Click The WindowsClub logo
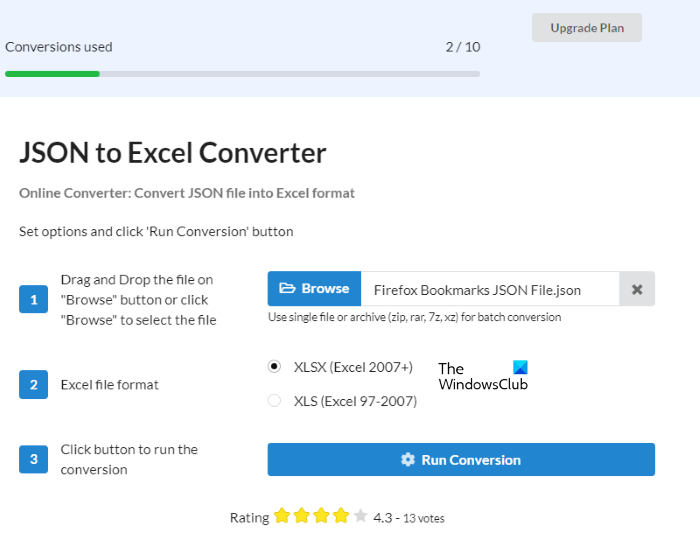 tap(483, 376)
